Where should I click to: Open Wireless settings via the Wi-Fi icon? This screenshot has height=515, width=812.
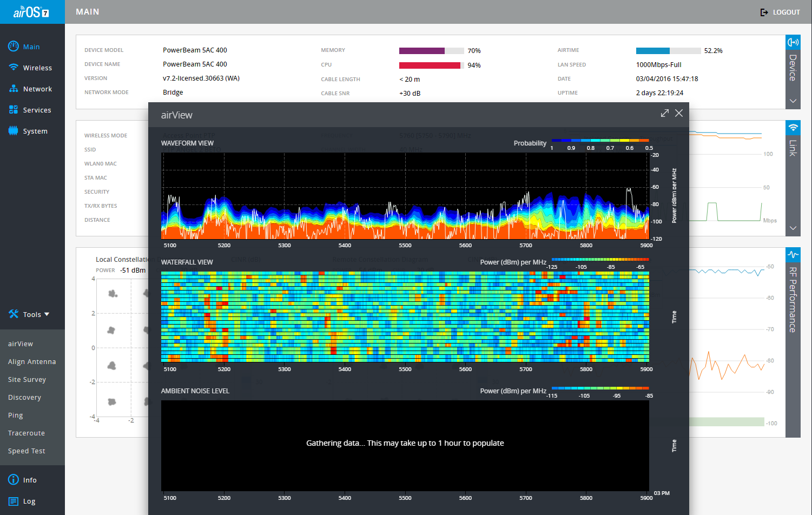(14, 68)
